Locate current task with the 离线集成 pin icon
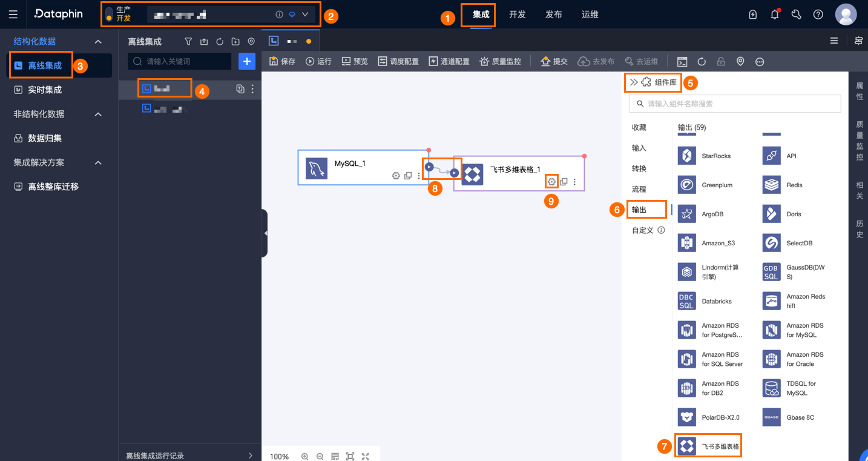This screenshot has height=461, width=868. coord(251,42)
